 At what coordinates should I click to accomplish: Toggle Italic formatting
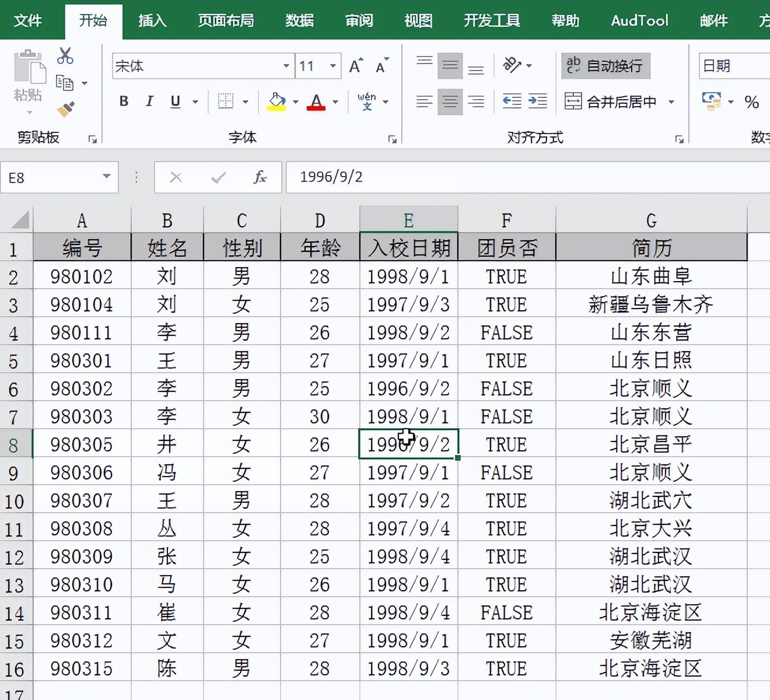[x=149, y=101]
